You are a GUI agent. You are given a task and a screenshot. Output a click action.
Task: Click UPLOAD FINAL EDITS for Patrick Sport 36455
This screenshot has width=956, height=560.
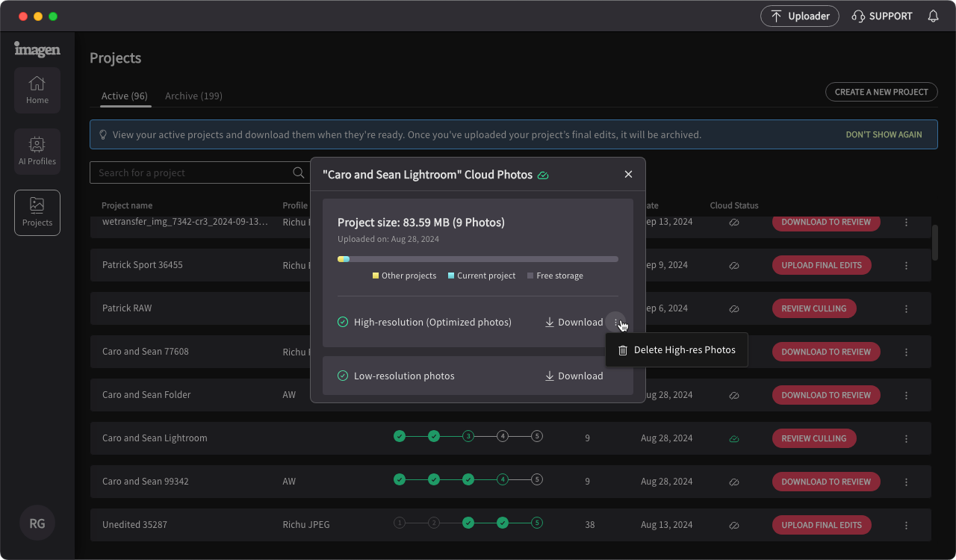(x=822, y=265)
